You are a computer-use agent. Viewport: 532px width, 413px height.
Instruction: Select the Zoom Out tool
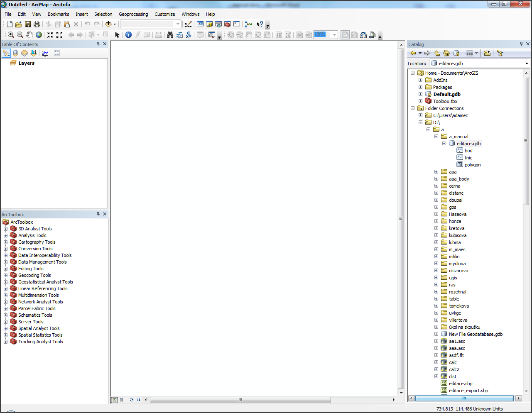pyautogui.click(x=20, y=35)
